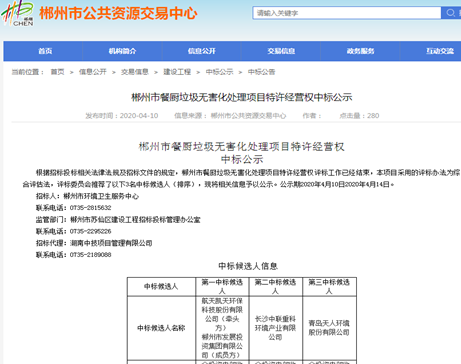Screen dimensions: 461x364
Task: Click the article headline 特许经营权中标公示
Action: (242, 97)
